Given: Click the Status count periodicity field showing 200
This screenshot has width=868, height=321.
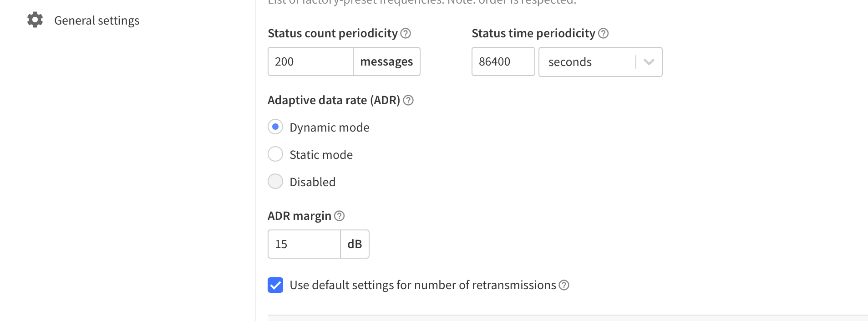Looking at the screenshot, I should click(310, 61).
